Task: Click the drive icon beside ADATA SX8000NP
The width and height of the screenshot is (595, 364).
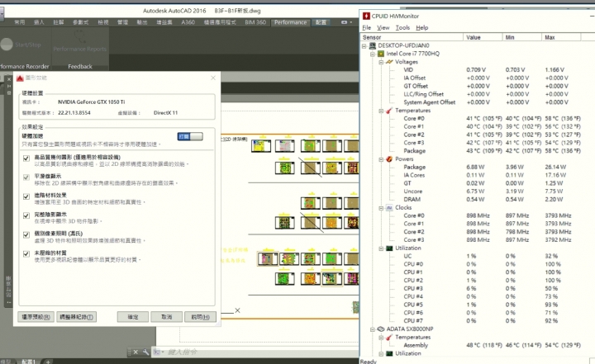Action: pyautogui.click(x=381, y=329)
